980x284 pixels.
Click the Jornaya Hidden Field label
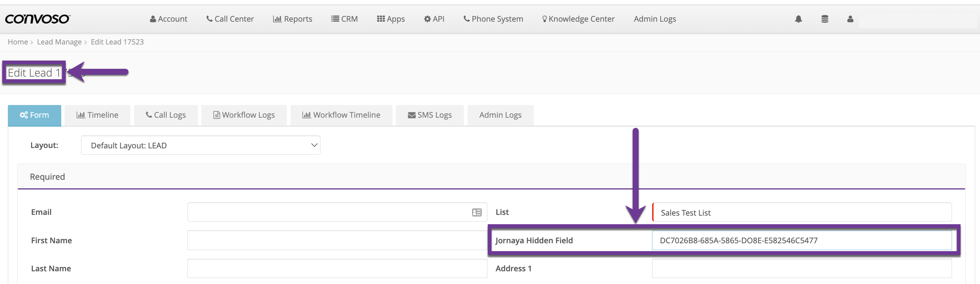(534, 241)
